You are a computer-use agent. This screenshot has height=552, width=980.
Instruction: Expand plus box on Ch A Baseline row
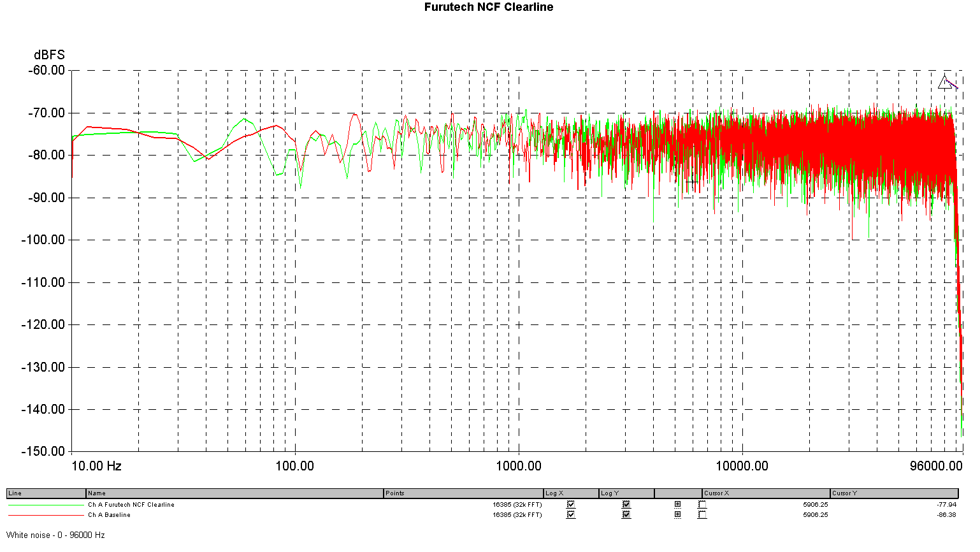[x=677, y=514]
